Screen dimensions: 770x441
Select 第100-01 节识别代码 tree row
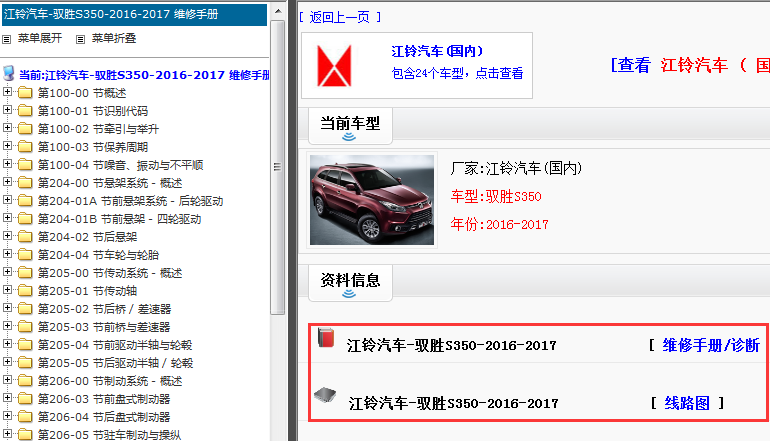click(x=93, y=111)
